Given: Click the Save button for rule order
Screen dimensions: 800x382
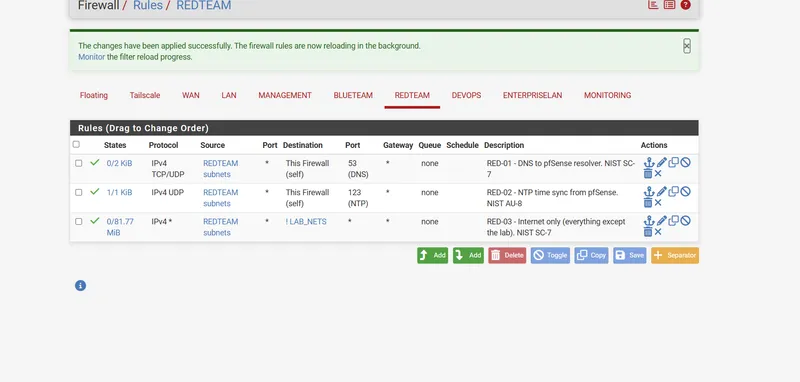Looking at the screenshot, I should point(630,256).
